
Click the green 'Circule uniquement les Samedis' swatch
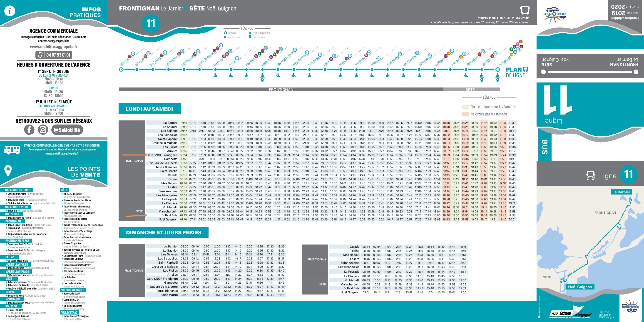465,107
